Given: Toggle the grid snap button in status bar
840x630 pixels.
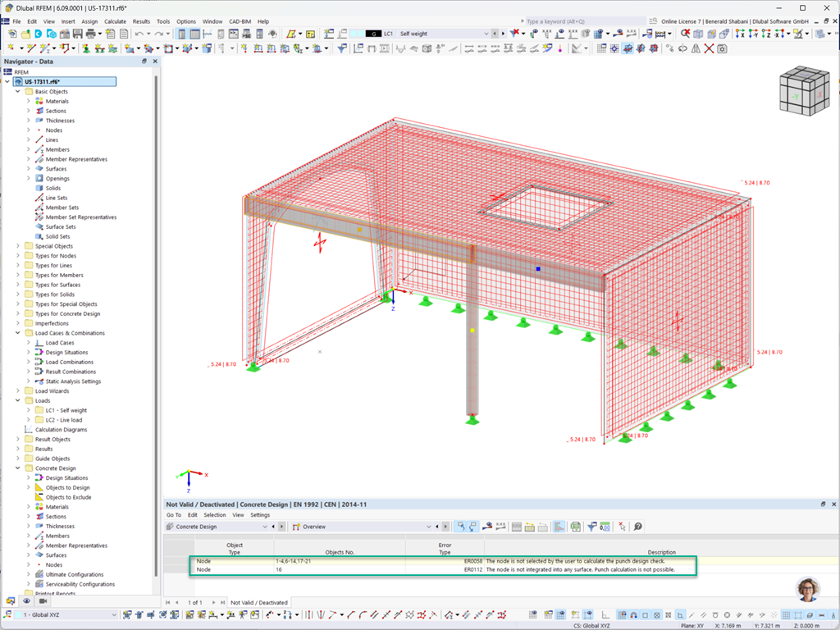Looking at the screenshot, I should 623,615.
